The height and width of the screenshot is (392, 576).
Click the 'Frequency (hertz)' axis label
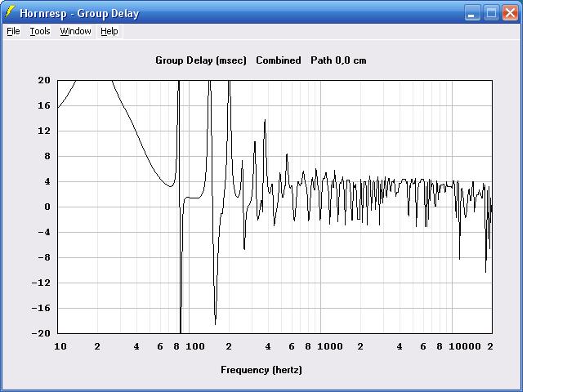[x=261, y=370]
